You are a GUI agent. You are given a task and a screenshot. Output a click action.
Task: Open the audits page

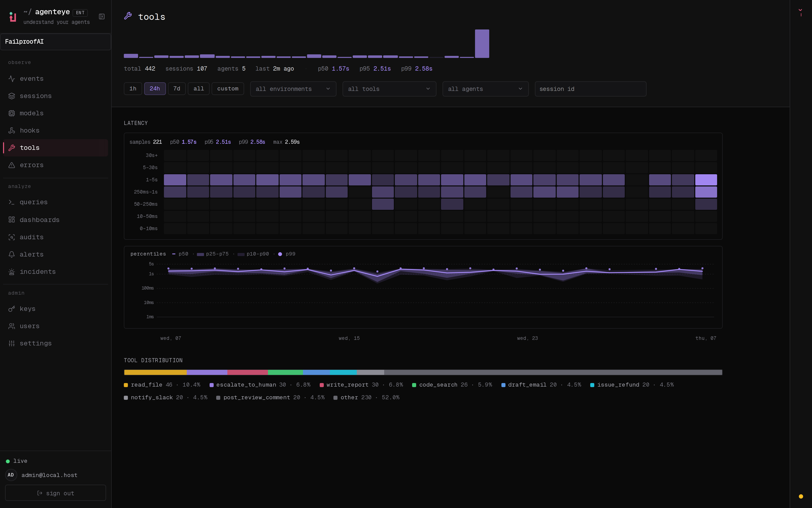click(x=55, y=237)
